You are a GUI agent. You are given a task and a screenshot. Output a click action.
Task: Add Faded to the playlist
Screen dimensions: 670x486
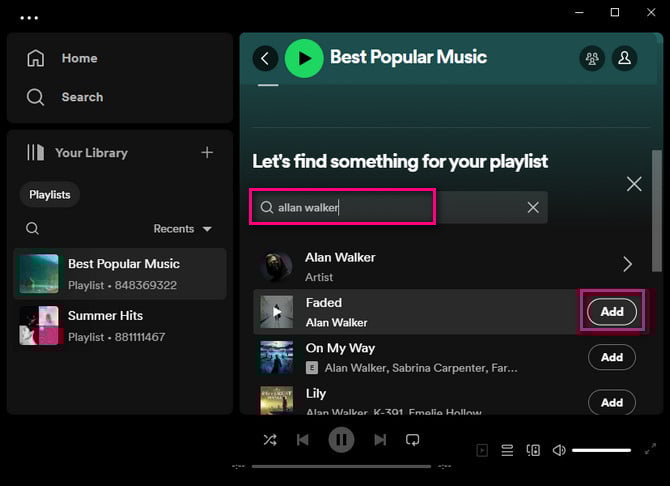coord(612,312)
